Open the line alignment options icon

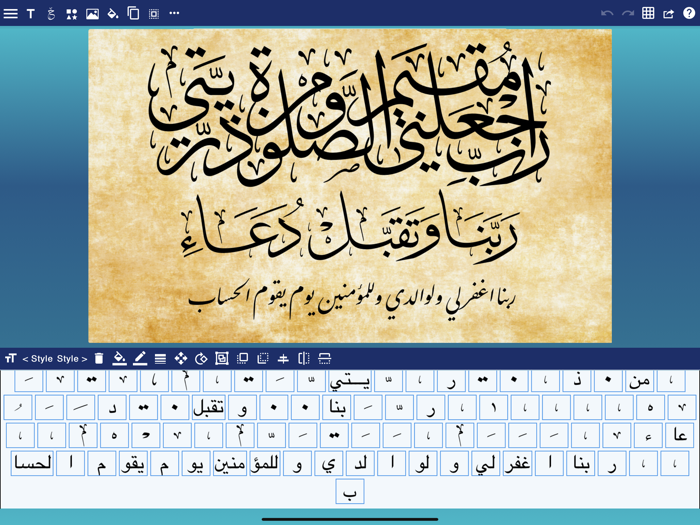pos(160,359)
